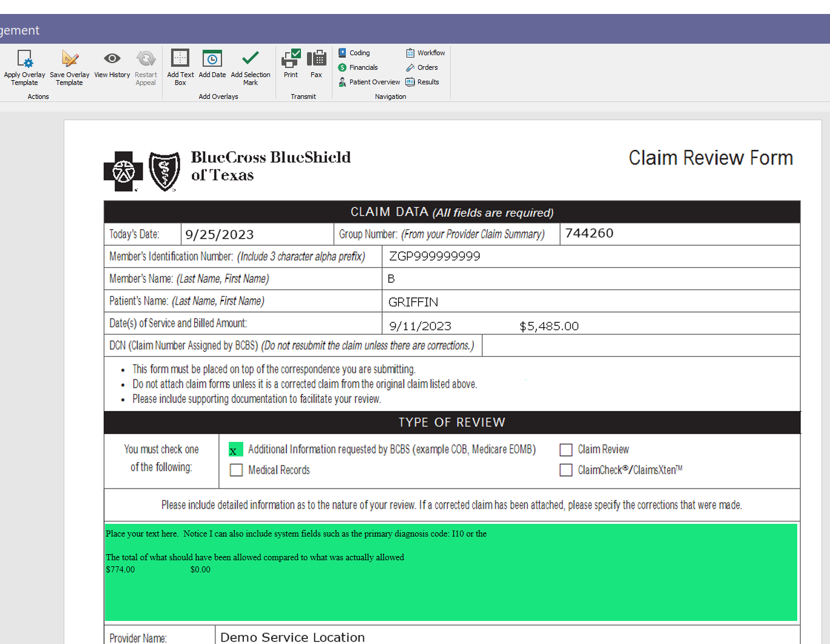Click the Patient Overview person icon
The width and height of the screenshot is (830, 644).
coord(342,82)
